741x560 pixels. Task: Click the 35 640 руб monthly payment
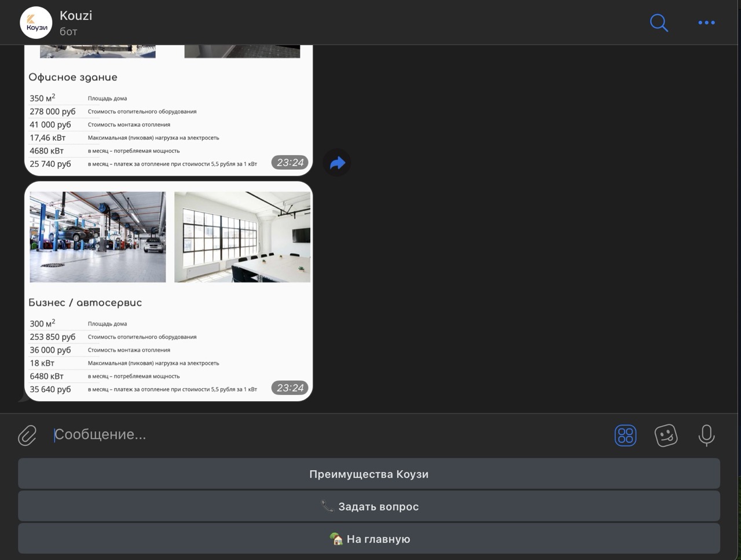tap(50, 389)
